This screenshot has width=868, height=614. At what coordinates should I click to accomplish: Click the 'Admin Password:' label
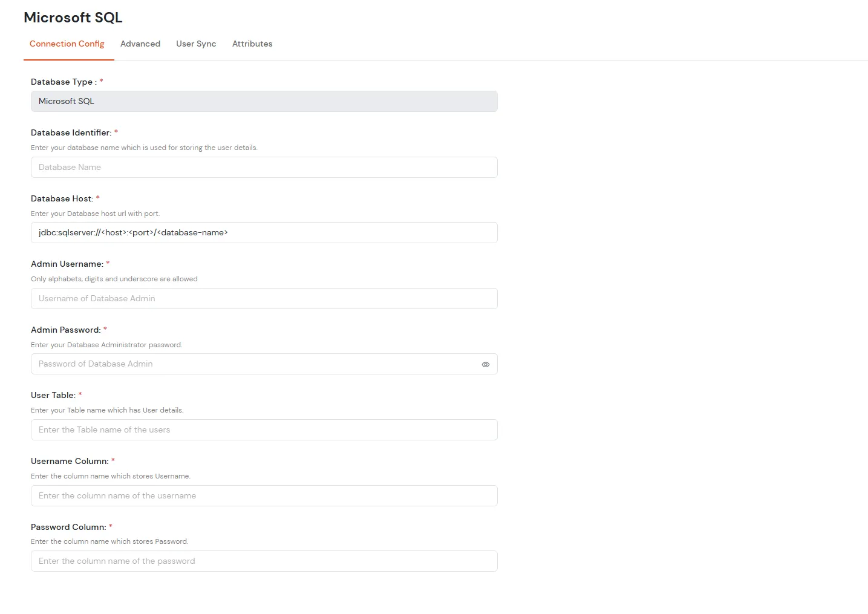pos(66,330)
